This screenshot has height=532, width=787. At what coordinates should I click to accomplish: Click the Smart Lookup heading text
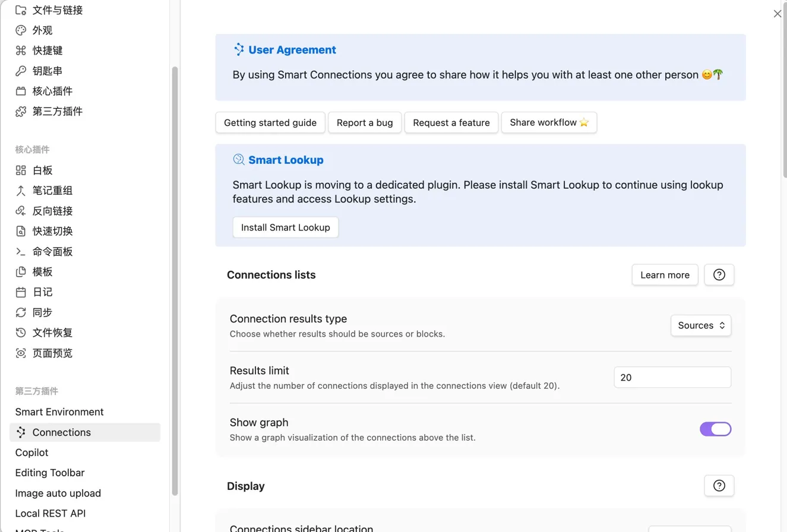(286, 160)
